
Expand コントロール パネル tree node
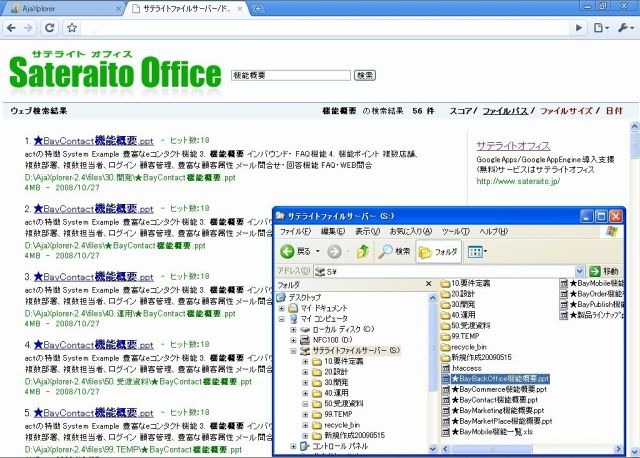point(293,446)
